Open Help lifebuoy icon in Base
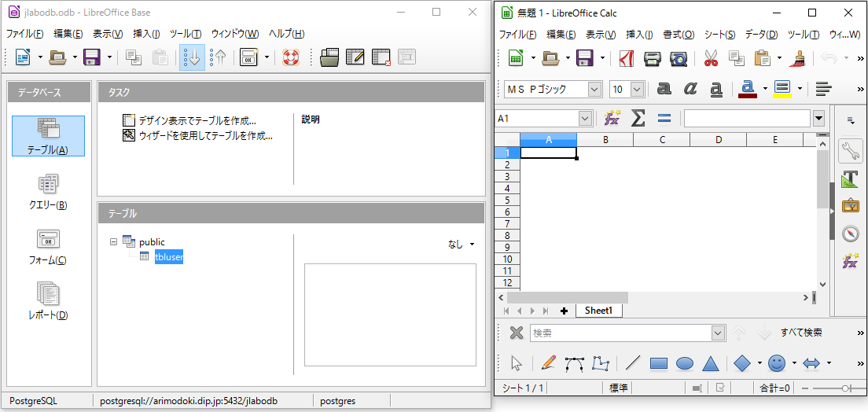868x412 pixels. pyautogui.click(x=291, y=57)
